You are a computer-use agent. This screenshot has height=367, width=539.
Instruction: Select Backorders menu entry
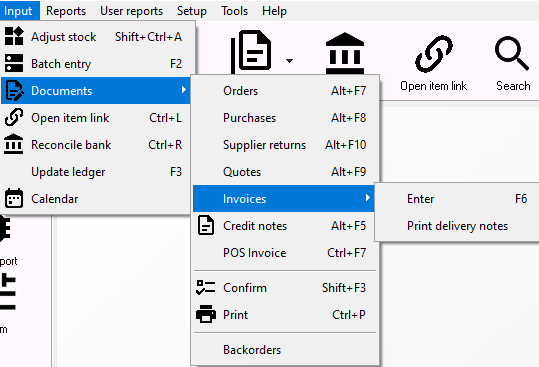(x=284, y=349)
